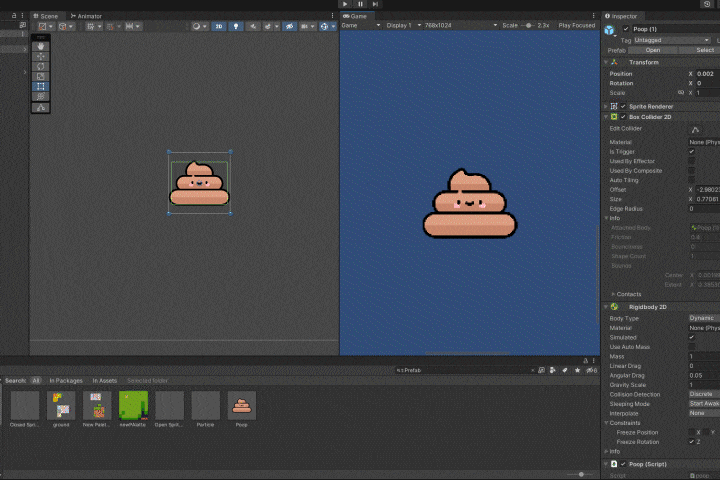Click the Rigidbody 2D component icon
Viewport: 720px width, 480px height.
pyautogui.click(x=614, y=307)
